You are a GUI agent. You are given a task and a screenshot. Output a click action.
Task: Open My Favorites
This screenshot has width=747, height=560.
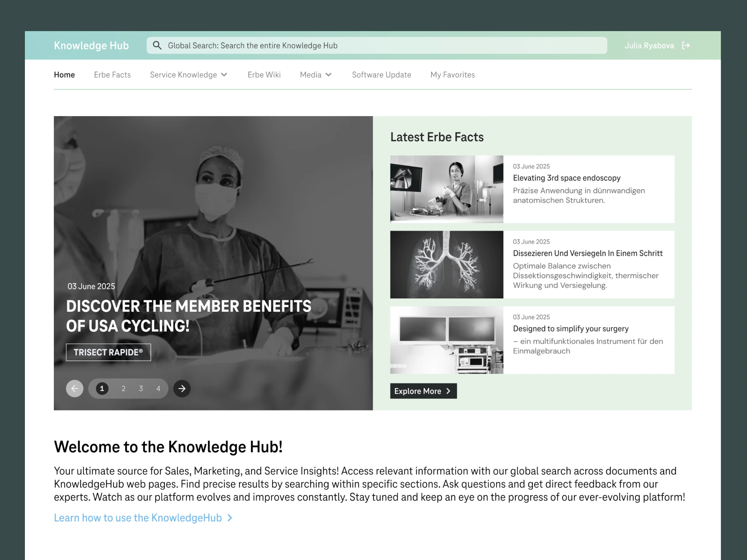(x=452, y=75)
